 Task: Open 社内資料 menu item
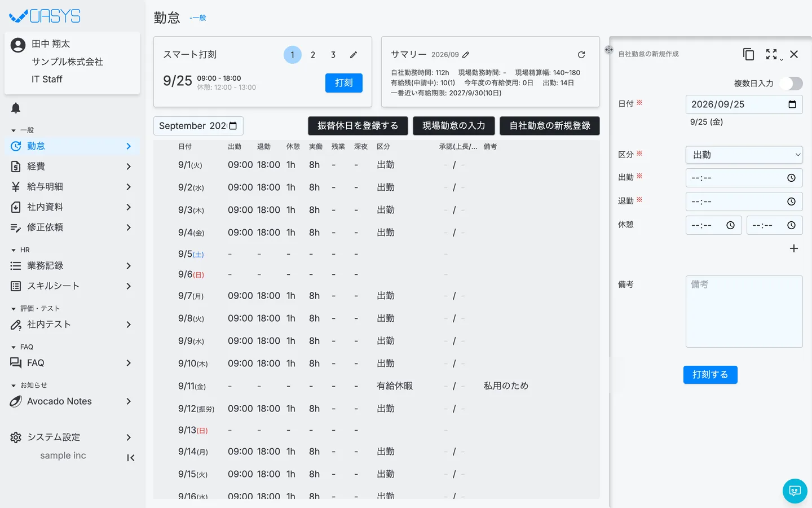click(72, 207)
